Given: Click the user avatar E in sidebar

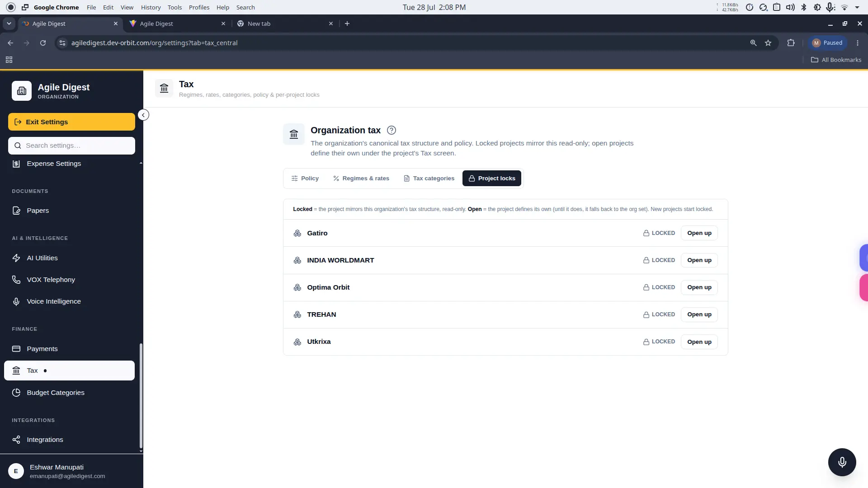Looking at the screenshot, I should coord(16,471).
